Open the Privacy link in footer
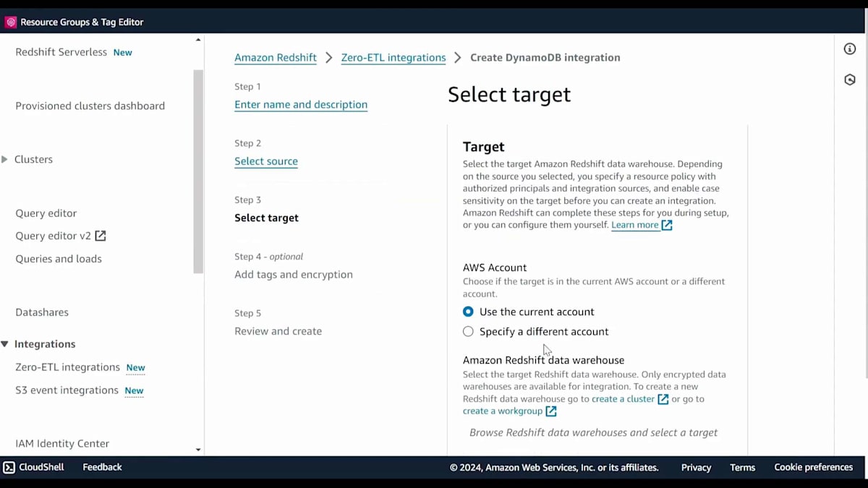The image size is (868, 488). pos(696,468)
